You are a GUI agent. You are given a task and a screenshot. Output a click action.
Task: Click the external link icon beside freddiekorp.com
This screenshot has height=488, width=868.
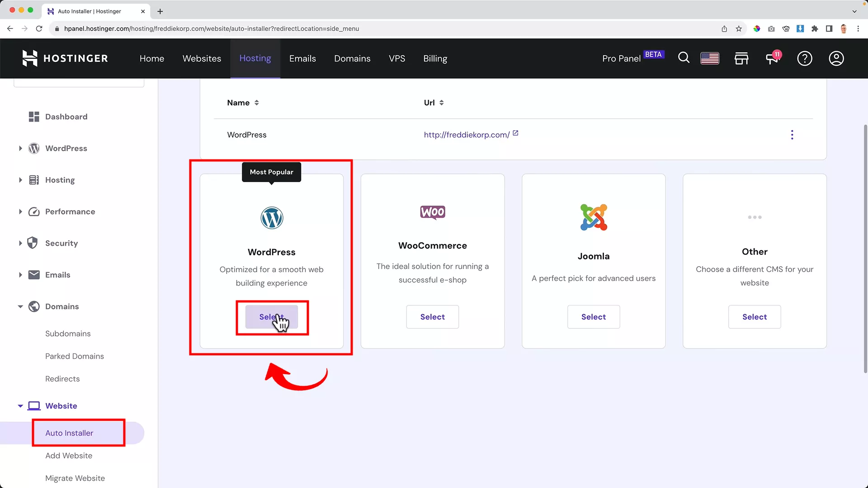(x=515, y=134)
